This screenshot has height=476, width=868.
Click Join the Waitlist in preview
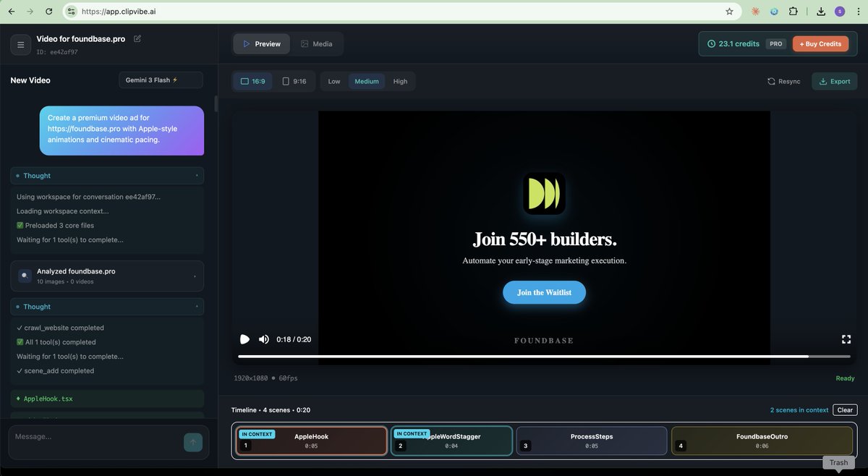point(544,292)
